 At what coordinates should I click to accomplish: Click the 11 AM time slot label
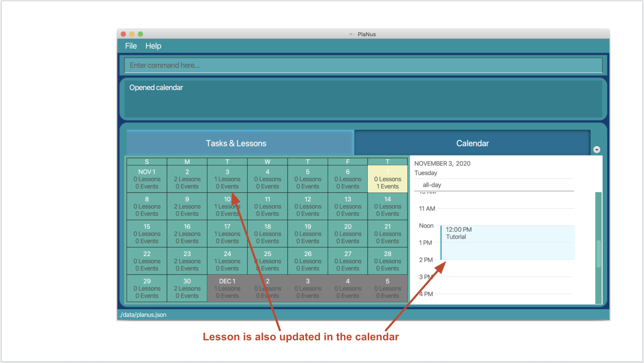coord(427,209)
